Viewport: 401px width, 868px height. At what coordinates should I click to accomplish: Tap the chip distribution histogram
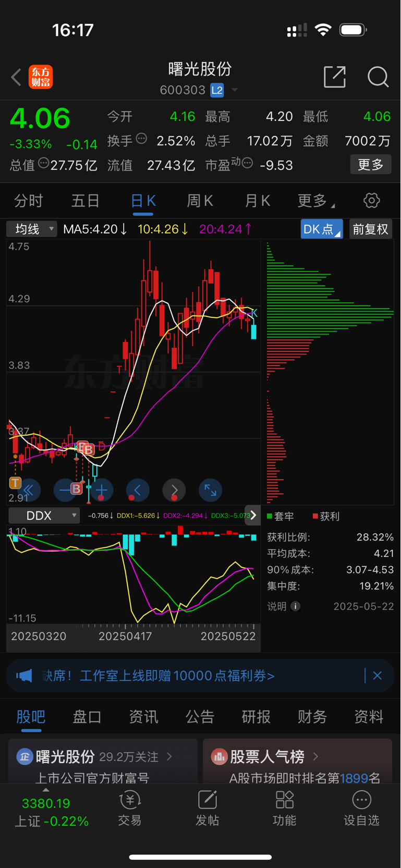(x=330, y=372)
